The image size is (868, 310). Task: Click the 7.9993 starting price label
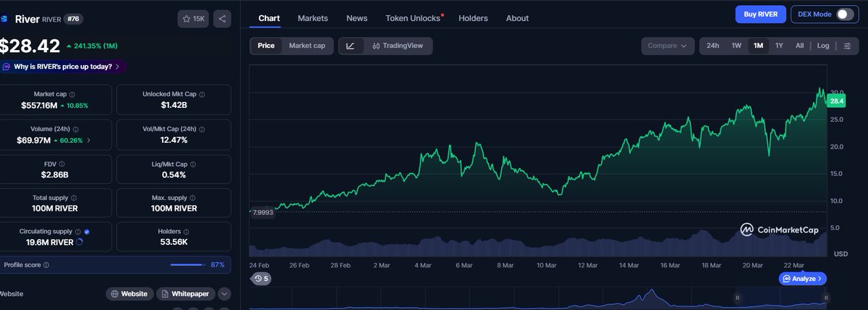tap(261, 212)
